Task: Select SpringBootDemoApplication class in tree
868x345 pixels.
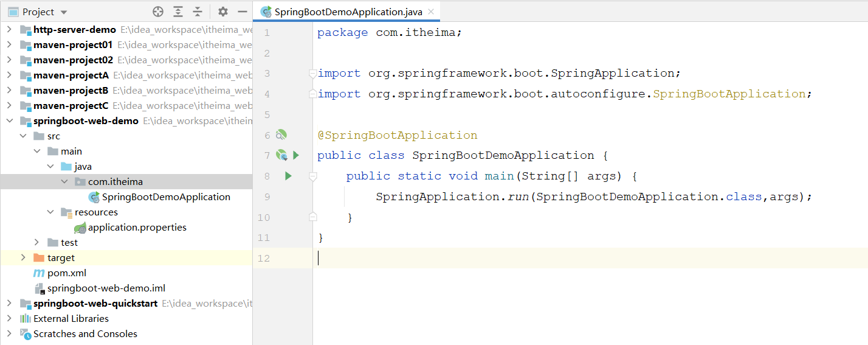Action: pos(165,197)
